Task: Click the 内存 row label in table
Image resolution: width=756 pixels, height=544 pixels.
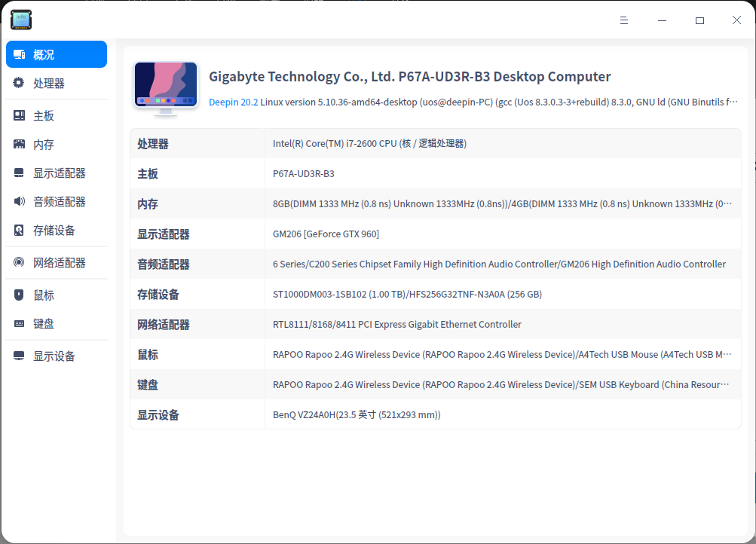Action: pos(148,204)
